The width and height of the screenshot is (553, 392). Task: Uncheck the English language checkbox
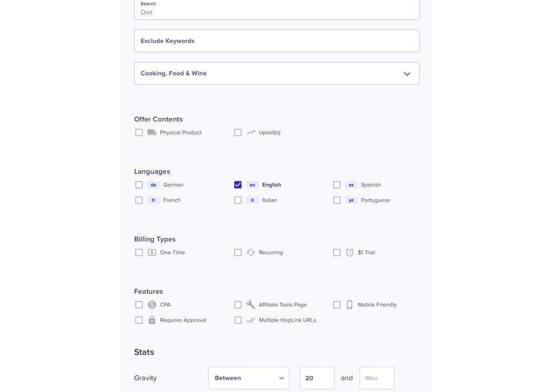[x=238, y=185]
